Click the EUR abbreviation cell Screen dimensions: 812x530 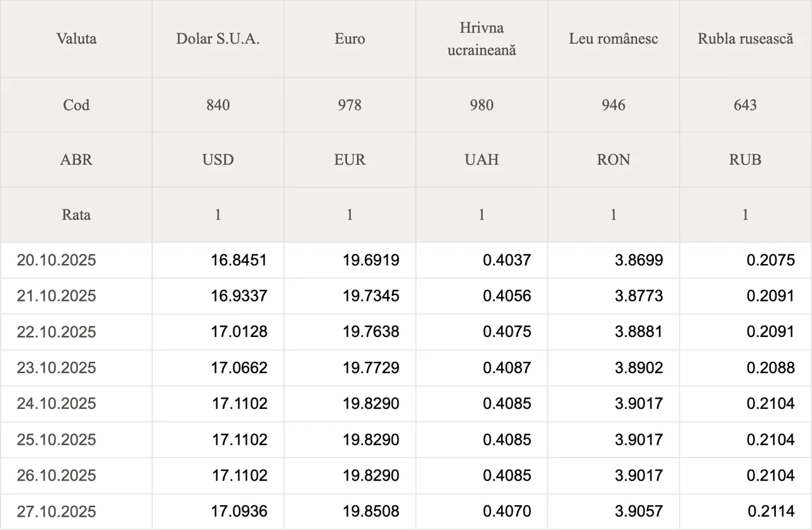click(350, 160)
